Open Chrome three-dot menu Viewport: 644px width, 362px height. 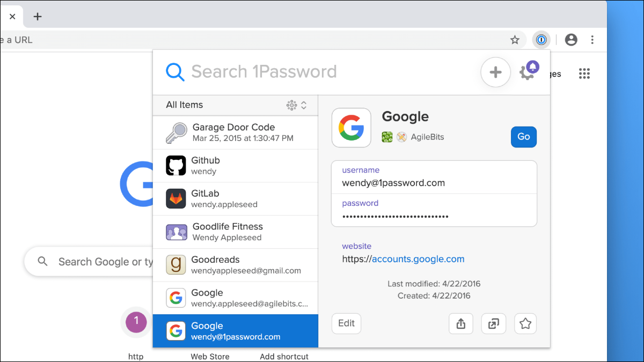coord(592,40)
